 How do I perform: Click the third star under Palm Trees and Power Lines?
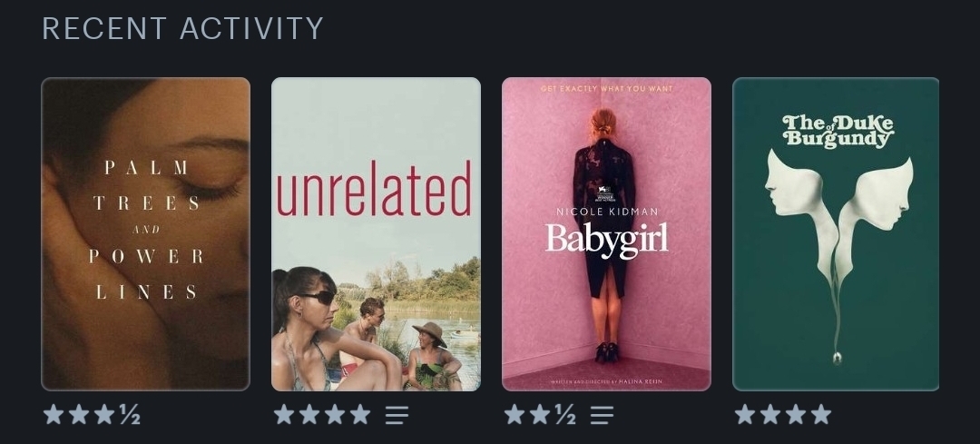click(104, 414)
